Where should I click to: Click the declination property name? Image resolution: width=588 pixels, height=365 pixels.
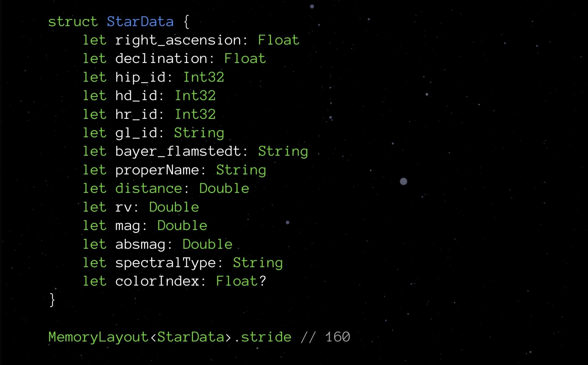click(x=161, y=59)
